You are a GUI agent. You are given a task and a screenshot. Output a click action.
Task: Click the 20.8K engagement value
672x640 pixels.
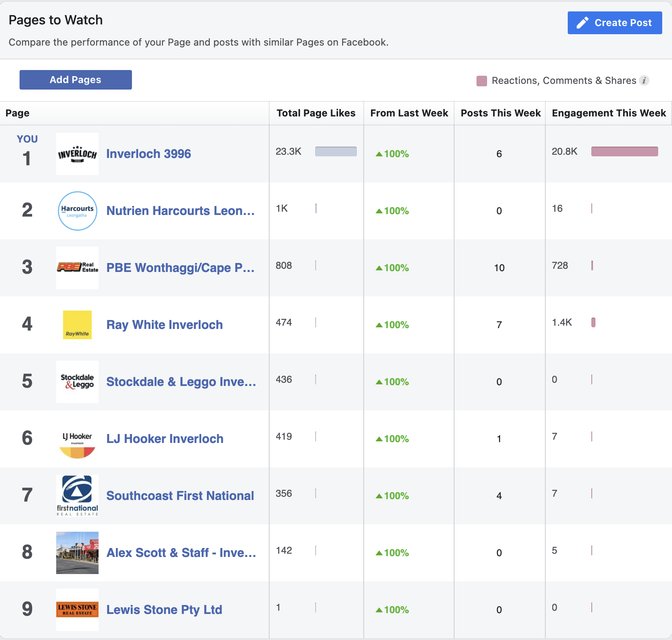click(x=564, y=151)
